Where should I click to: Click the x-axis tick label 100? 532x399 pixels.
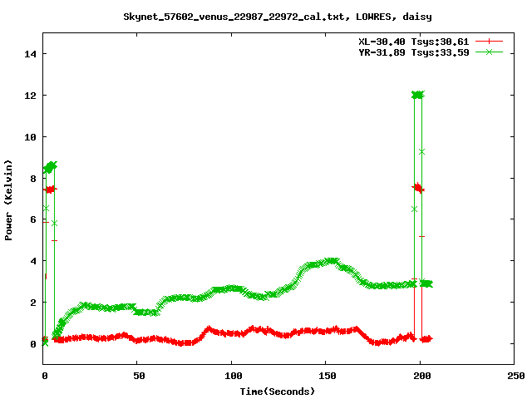tap(233, 376)
